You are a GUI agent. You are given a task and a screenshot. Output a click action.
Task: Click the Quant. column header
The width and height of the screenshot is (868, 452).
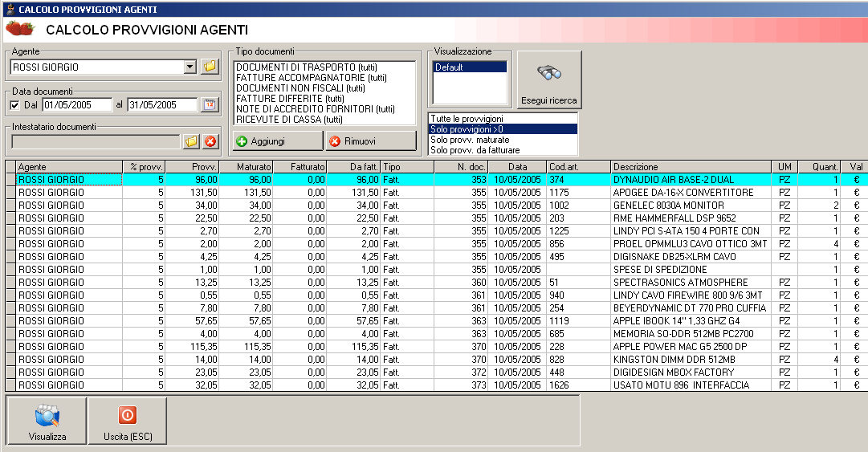coord(819,166)
